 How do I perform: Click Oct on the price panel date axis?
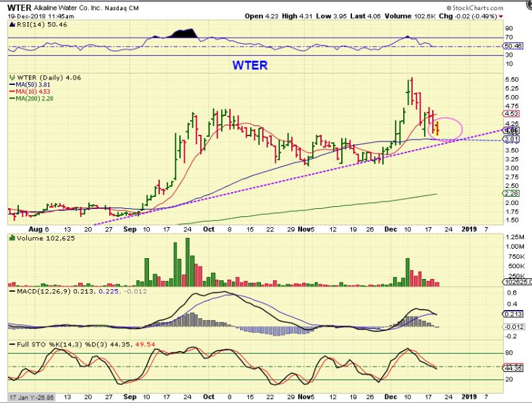click(x=208, y=229)
